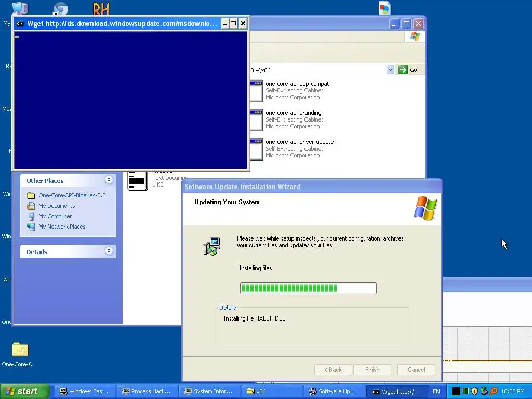Click the Wget console window system-menu icon
532x399 pixels.
pyautogui.click(x=20, y=23)
